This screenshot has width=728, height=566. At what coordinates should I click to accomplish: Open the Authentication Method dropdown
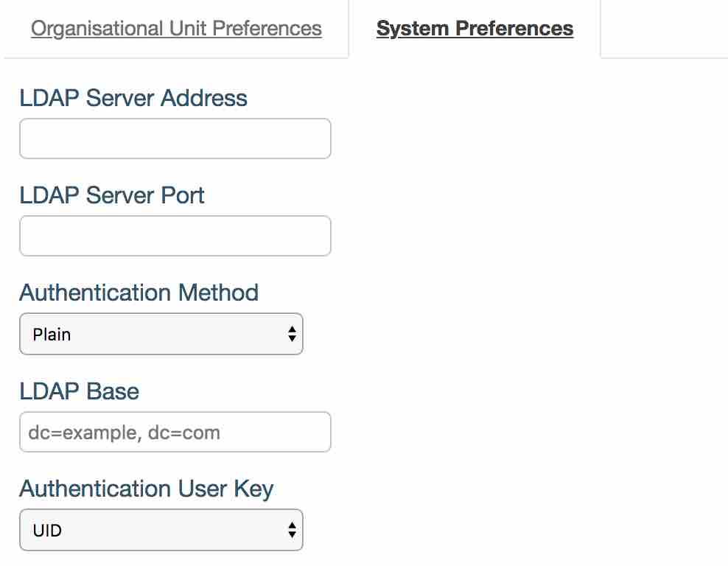tap(161, 335)
